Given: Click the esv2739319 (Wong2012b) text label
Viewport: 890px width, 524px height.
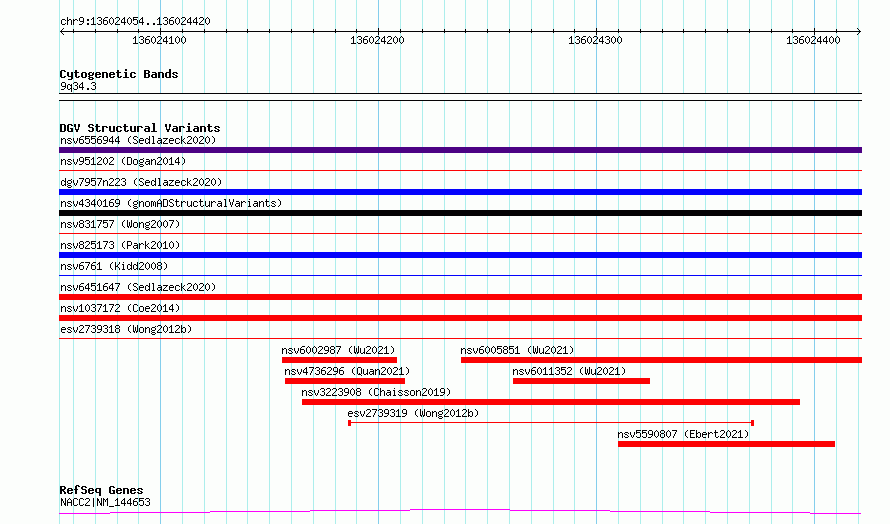Looking at the screenshot, I should (x=413, y=413).
